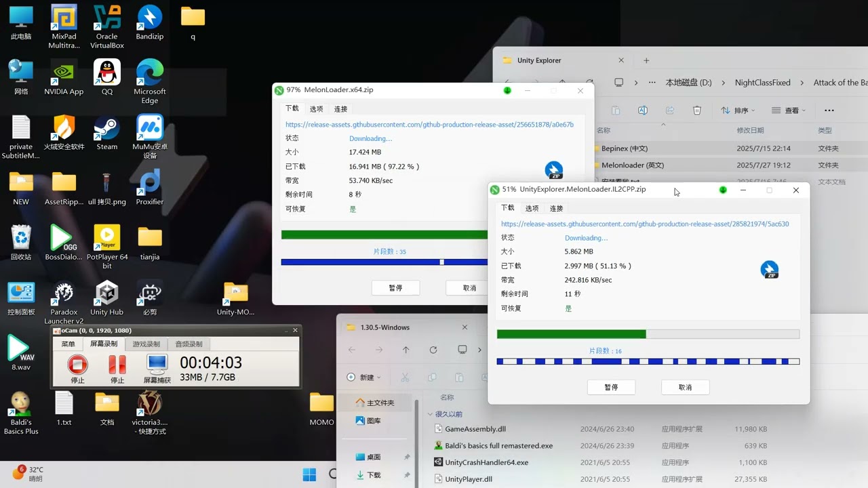Switch to 连接 tab in UnityExplorer download dialog

[x=556, y=209]
